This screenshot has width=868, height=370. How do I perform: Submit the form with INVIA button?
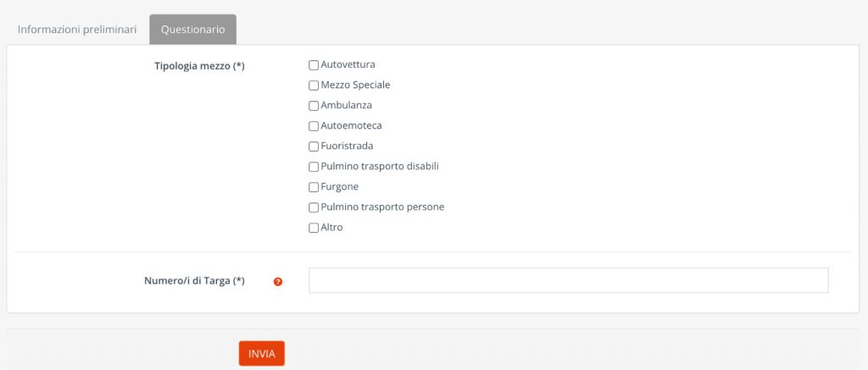point(262,353)
